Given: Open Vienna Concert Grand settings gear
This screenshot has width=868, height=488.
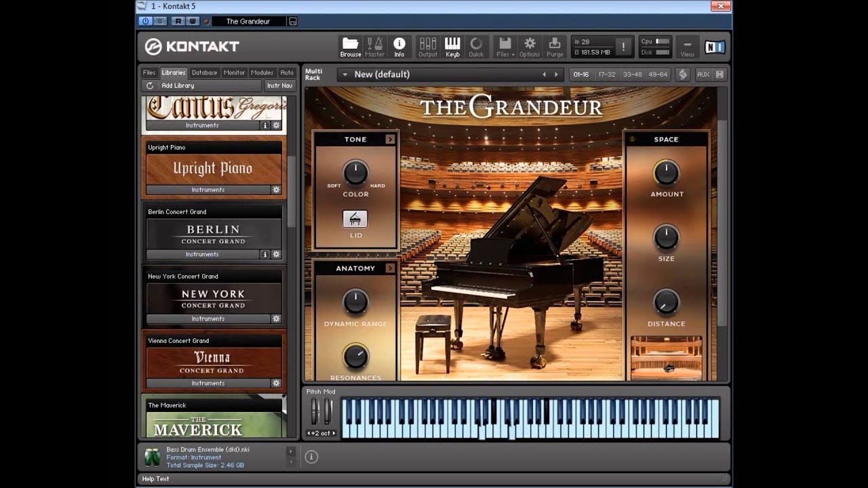Looking at the screenshot, I should (276, 383).
